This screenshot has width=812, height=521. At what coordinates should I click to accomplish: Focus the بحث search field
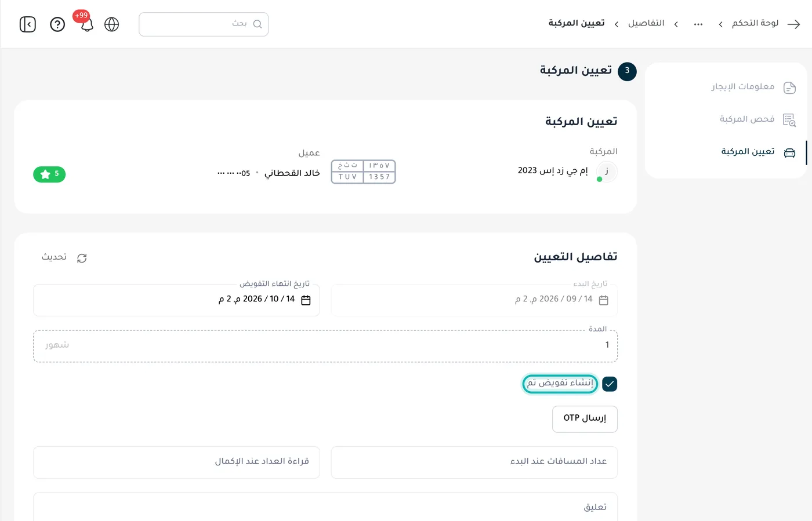204,24
